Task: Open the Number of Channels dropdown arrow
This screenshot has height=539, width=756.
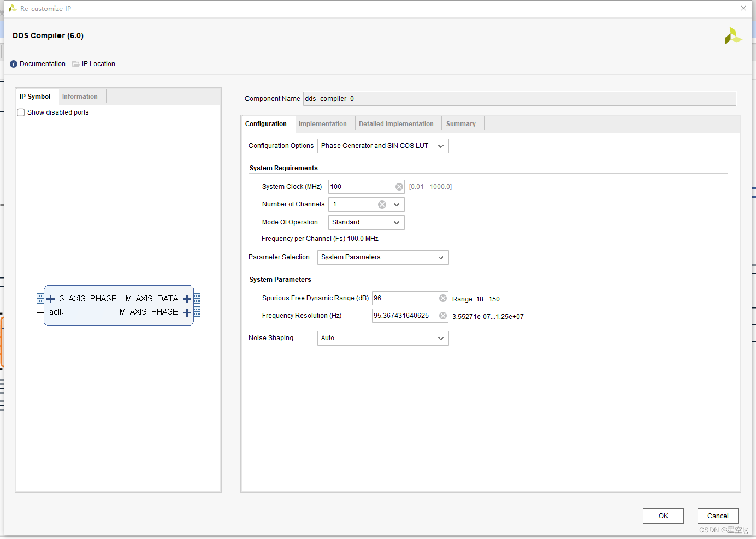Action: pyautogui.click(x=397, y=205)
